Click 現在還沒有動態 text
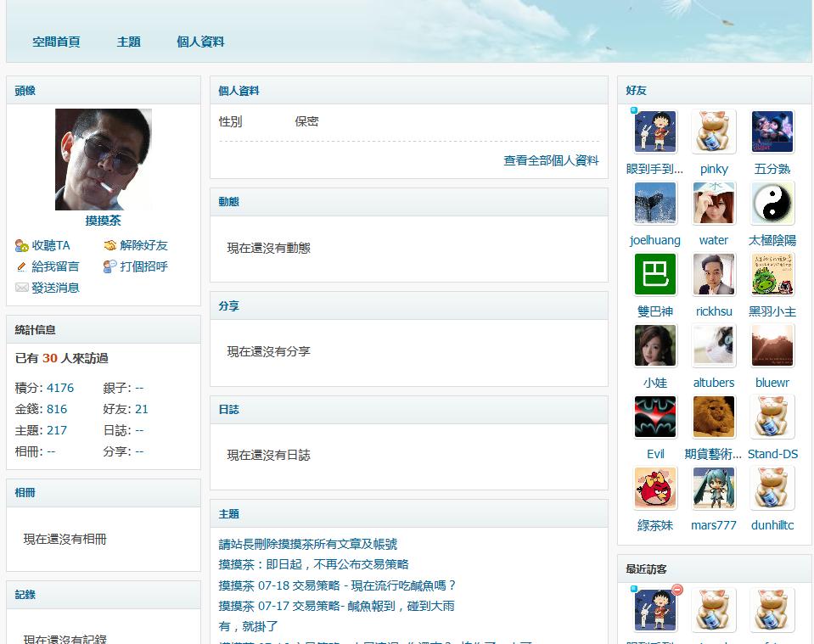The height and width of the screenshot is (644, 814). [268, 248]
